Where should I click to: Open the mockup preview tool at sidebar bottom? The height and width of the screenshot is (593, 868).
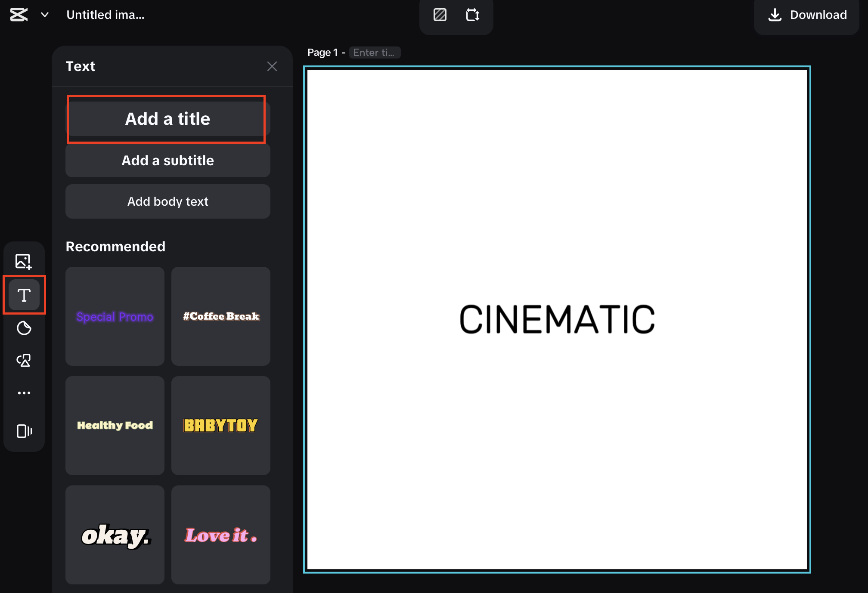(x=24, y=432)
